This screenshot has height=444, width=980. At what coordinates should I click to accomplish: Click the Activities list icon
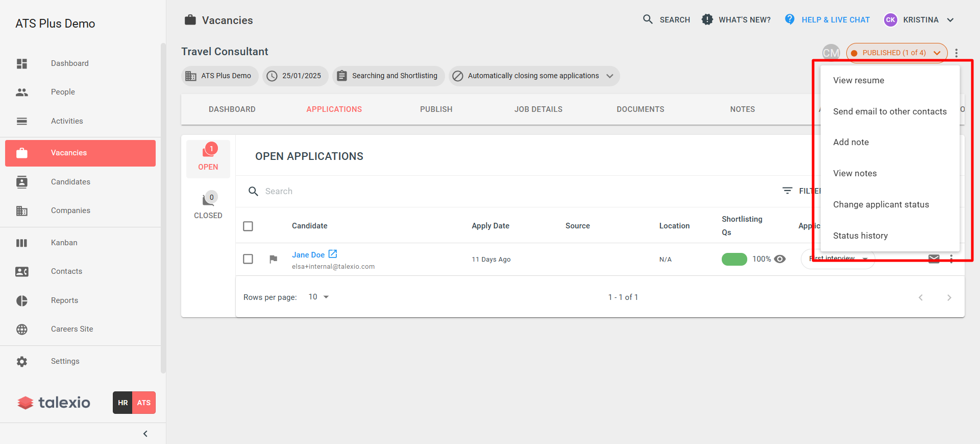pyautogui.click(x=22, y=121)
